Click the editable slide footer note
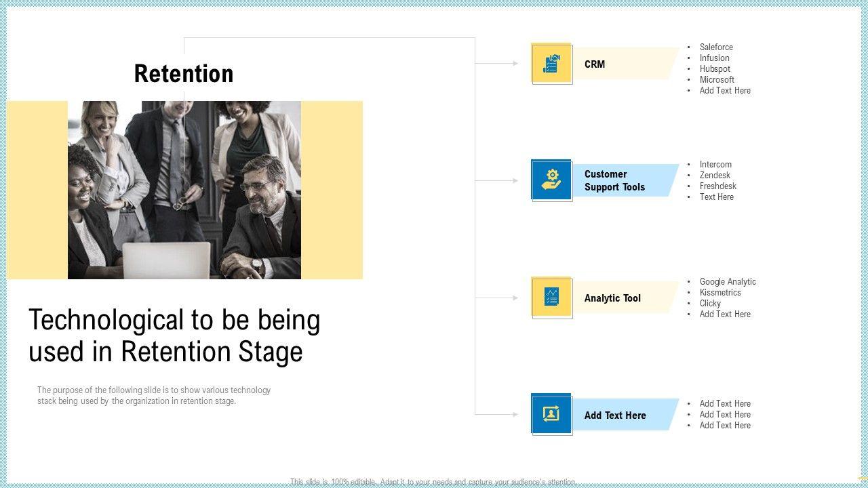Image resolution: width=868 pixels, height=488 pixels. 434,482
